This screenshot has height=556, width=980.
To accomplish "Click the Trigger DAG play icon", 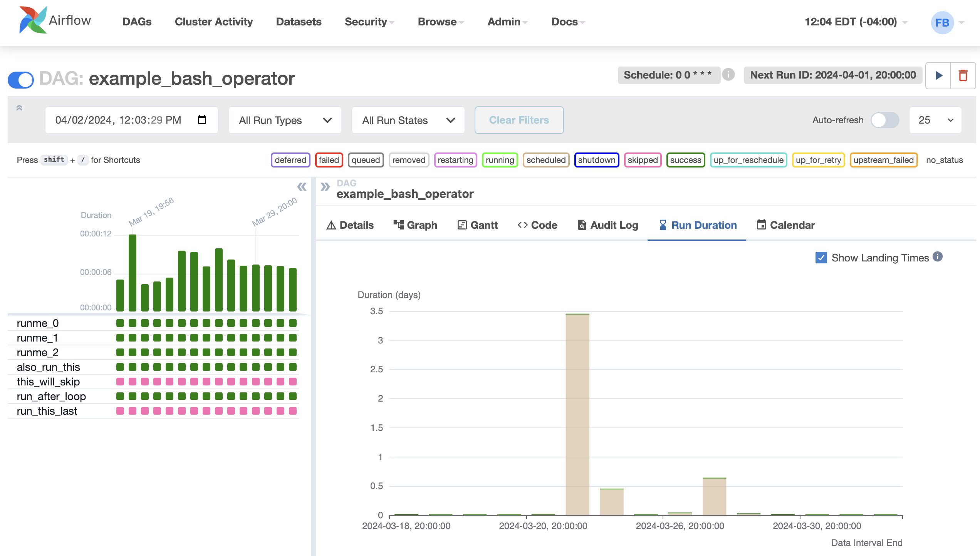I will tap(938, 75).
